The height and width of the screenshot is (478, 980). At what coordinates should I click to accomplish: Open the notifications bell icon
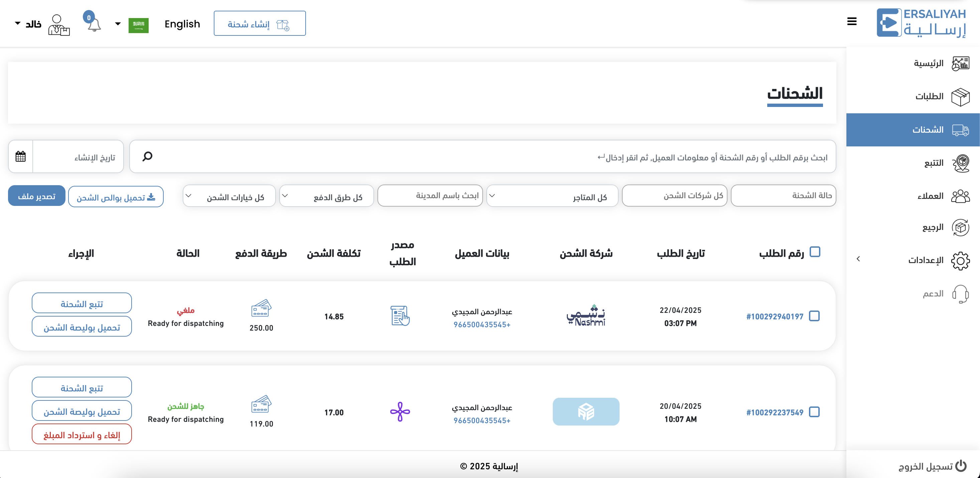[x=94, y=25]
